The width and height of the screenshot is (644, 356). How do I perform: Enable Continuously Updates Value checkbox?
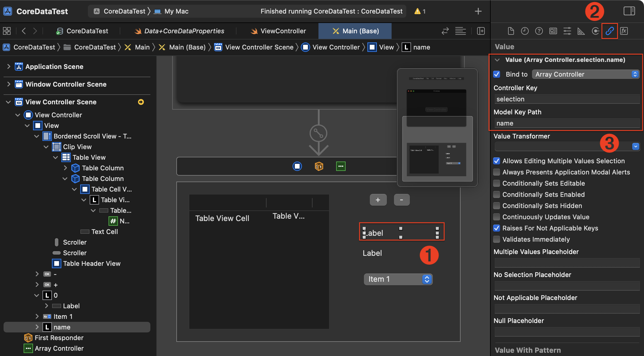pos(497,217)
